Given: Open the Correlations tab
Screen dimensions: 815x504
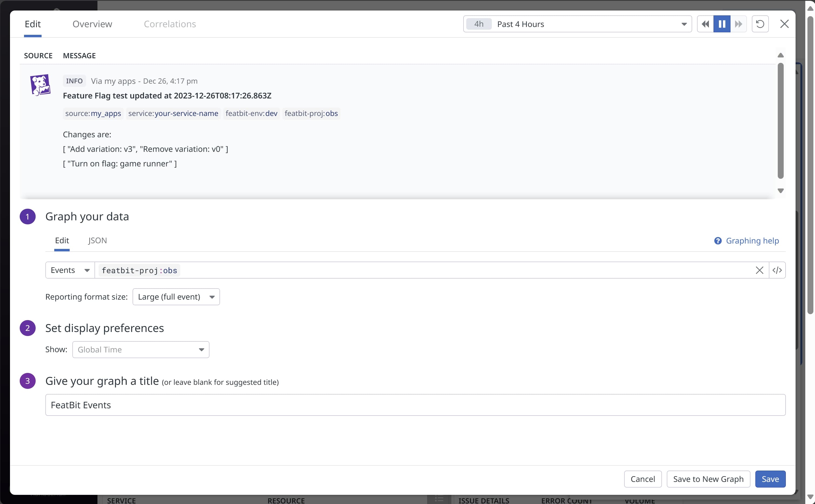Looking at the screenshot, I should click(170, 24).
